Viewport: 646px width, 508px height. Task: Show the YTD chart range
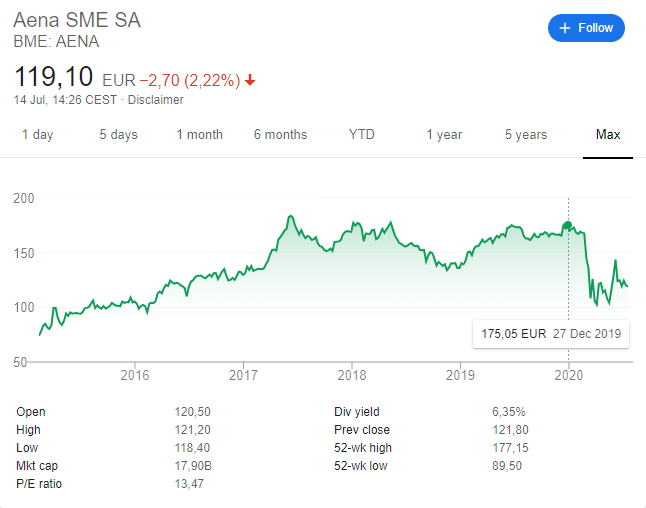click(x=361, y=135)
